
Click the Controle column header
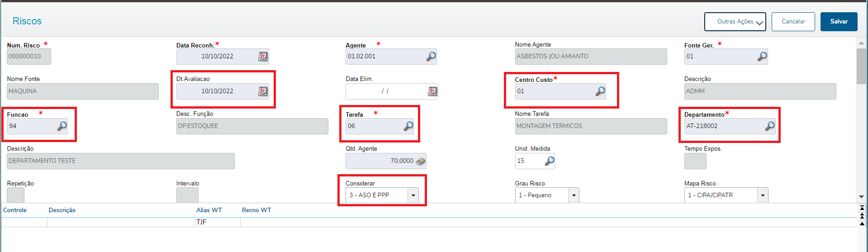coord(15,210)
